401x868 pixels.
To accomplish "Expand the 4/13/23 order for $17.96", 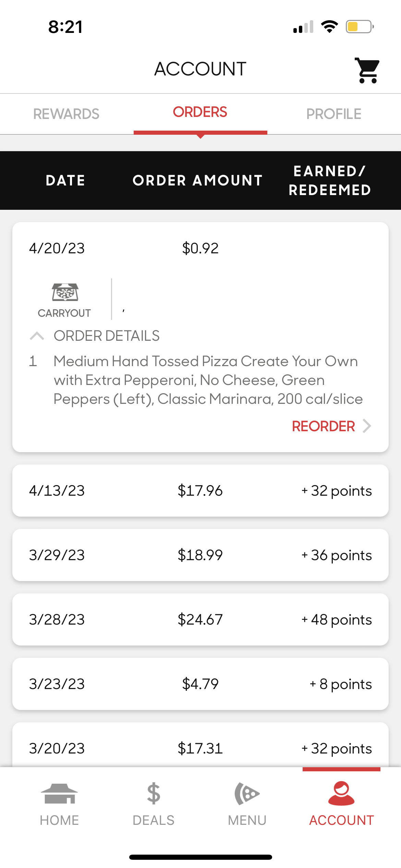I will pyautogui.click(x=200, y=491).
